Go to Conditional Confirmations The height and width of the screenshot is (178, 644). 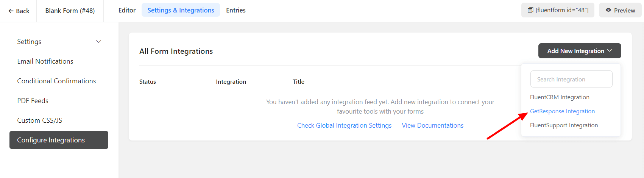56,81
